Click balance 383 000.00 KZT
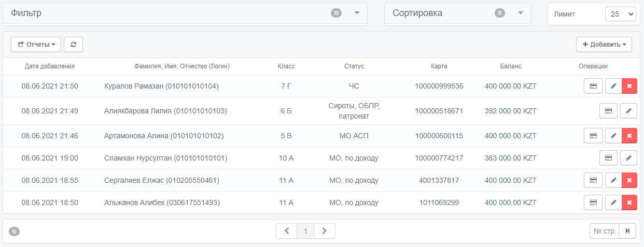Viewport: 644px width, 247px height. [511, 158]
